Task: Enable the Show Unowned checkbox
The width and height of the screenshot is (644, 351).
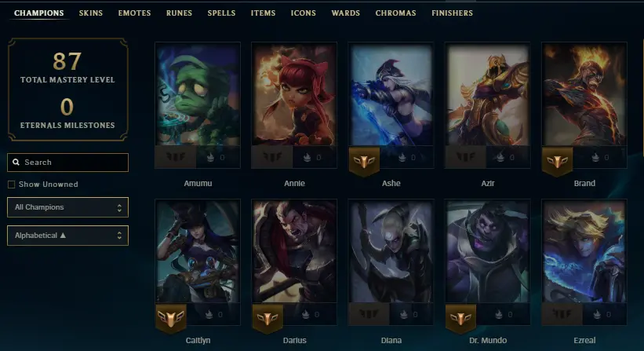Action: pos(12,185)
